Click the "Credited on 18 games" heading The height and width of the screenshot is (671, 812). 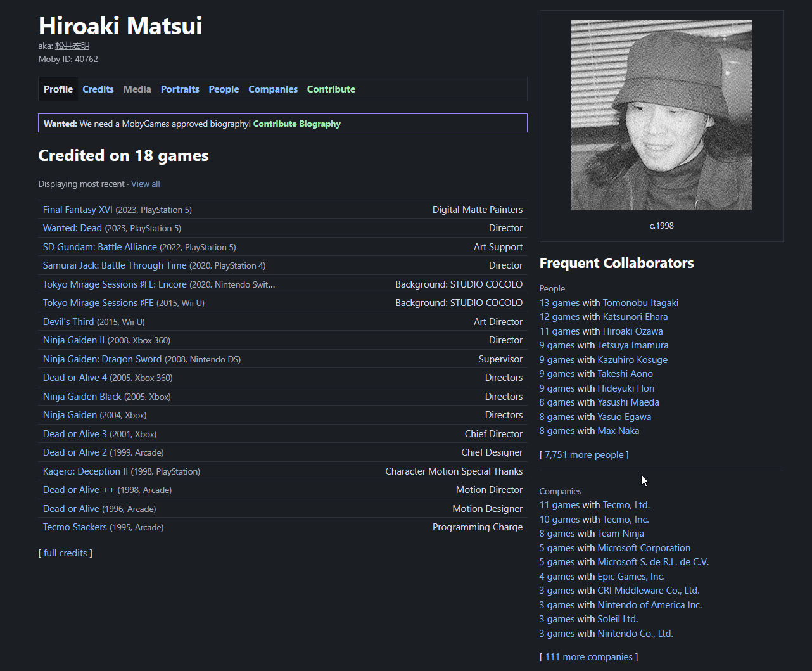coord(124,156)
